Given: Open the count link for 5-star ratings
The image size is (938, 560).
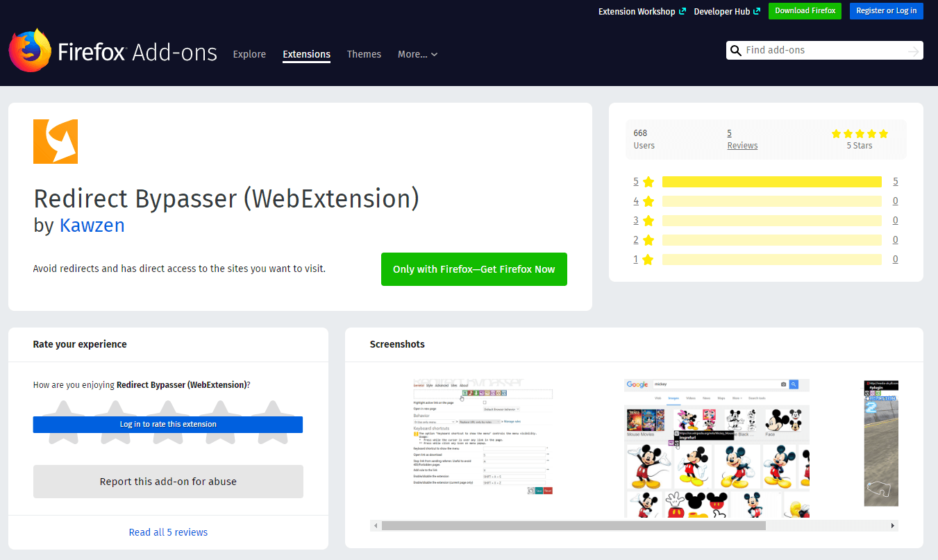Looking at the screenshot, I should [896, 182].
